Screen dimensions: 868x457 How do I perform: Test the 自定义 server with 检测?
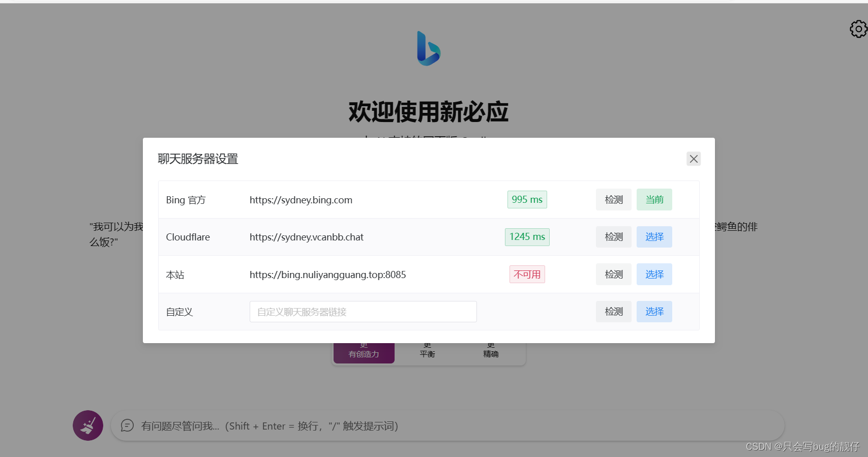pos(614,312)
